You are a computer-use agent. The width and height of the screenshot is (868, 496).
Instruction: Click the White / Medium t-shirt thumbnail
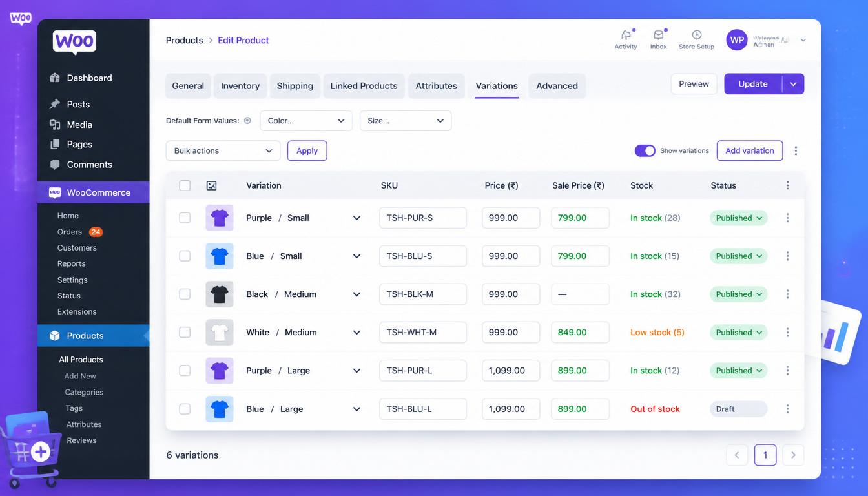coord(220,332)
